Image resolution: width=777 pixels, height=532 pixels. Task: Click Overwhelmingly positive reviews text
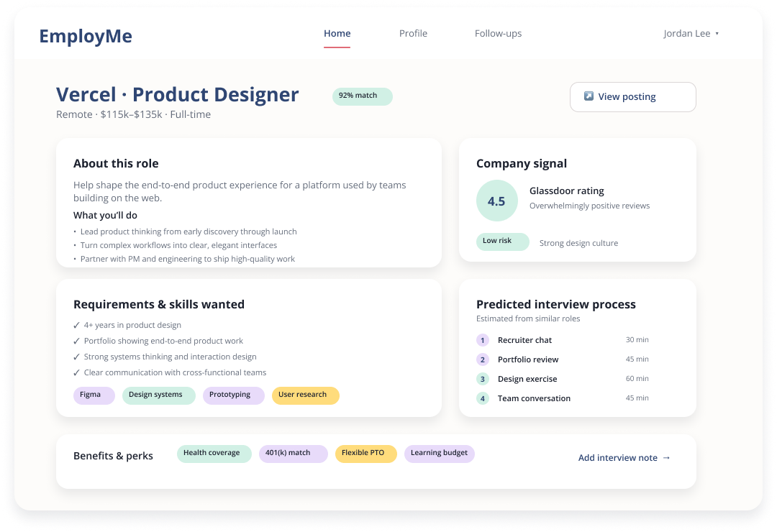(589, 206)
